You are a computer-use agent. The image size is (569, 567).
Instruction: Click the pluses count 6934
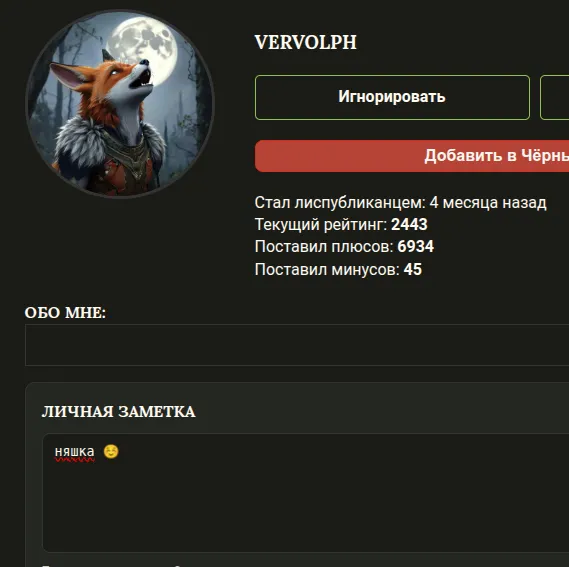coord(416,246)
